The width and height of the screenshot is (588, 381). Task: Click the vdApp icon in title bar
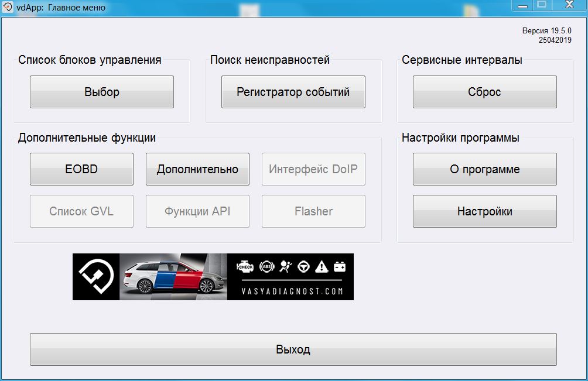coord(7,7)
